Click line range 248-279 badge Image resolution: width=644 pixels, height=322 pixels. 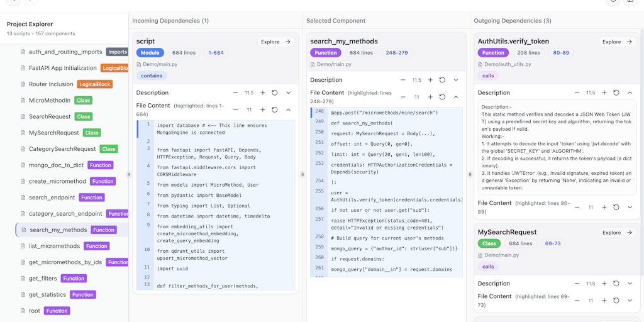pyautogui.click(x=397, y=53)
